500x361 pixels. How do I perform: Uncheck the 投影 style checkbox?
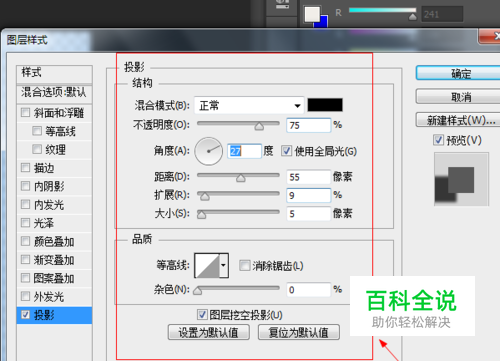coord(25,315)
